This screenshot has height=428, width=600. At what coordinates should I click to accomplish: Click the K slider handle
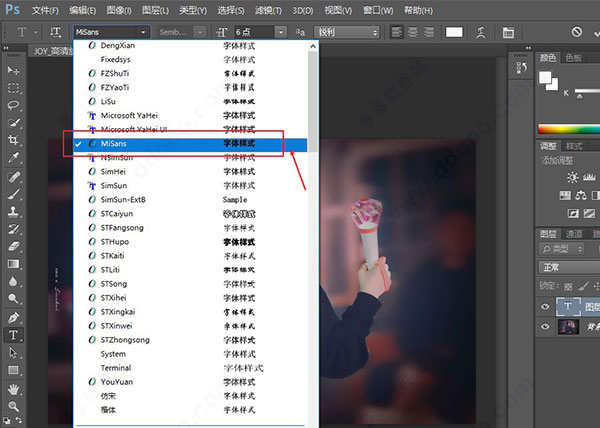point(580,96)
